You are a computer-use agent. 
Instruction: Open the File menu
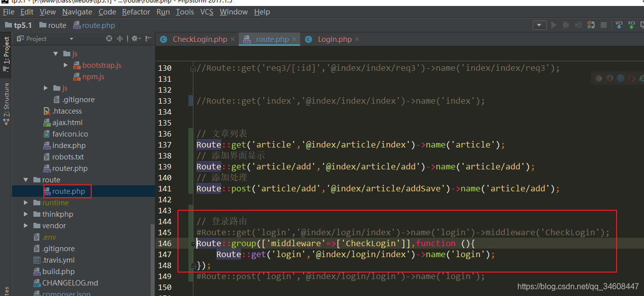(x=8, y=11)
